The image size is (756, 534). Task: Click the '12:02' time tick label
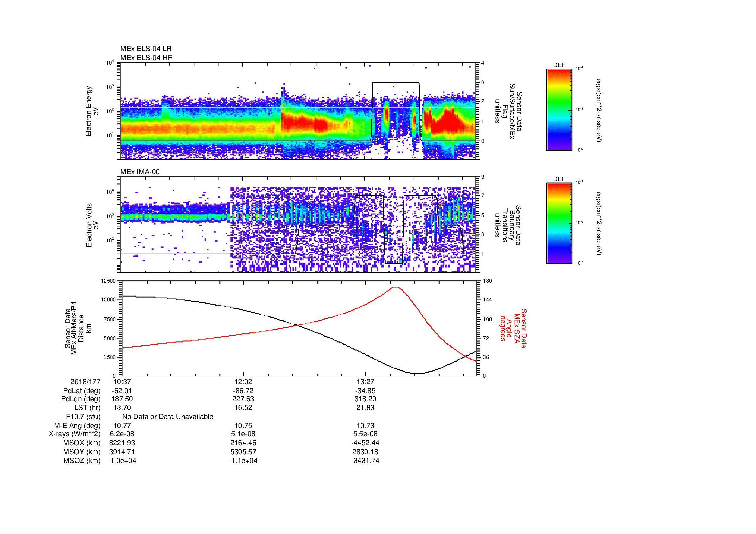point(243,382)
